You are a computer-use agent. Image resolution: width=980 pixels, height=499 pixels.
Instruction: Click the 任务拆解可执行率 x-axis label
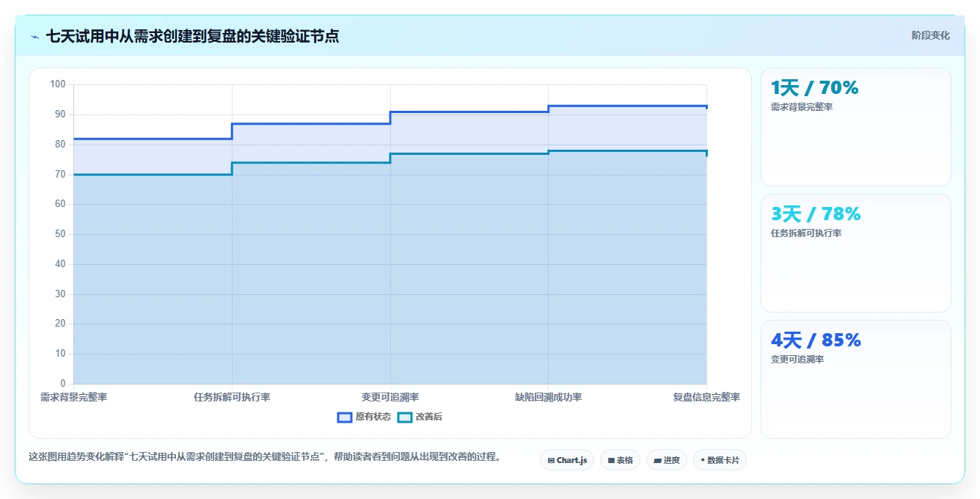(x=232, y=397)
